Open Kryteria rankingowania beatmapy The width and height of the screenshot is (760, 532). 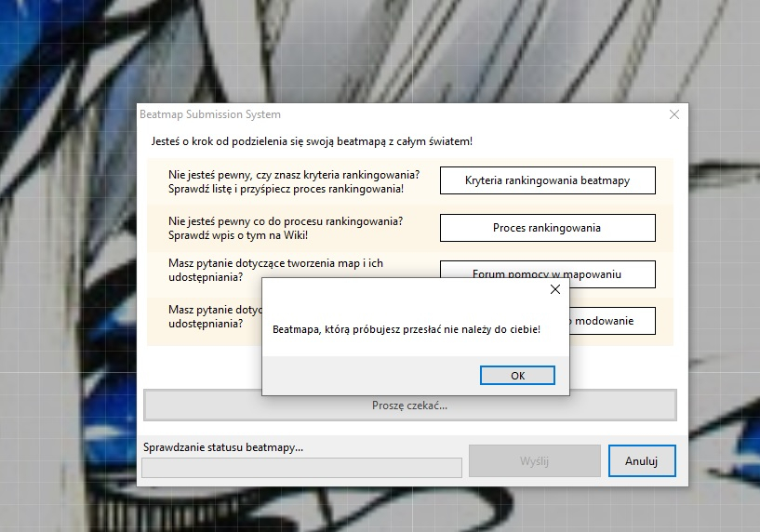(x=548, y=180)
